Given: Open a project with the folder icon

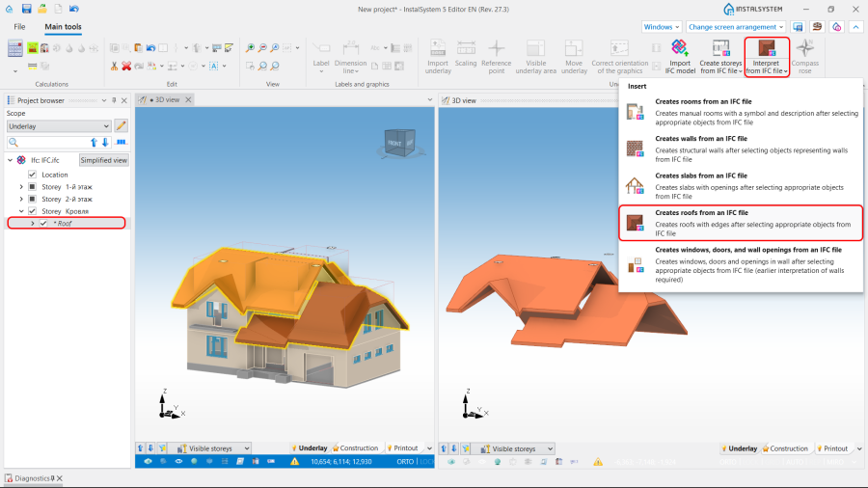Looking at the screenshot, I should [x=42, y=9].
